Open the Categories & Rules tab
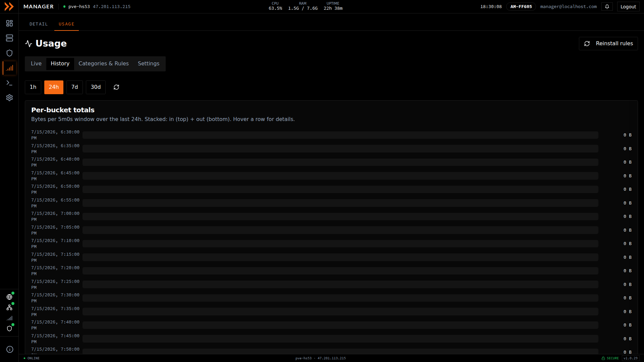 click(104, 64)
